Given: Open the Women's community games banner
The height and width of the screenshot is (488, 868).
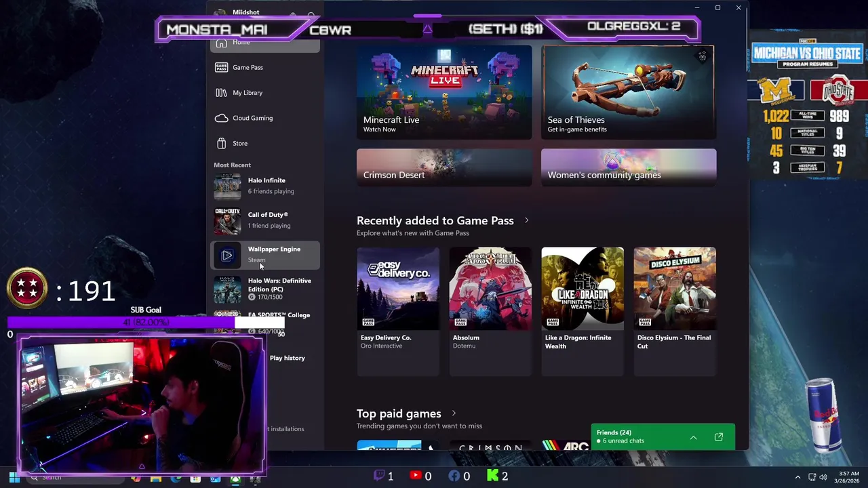Looking at the screenshot, I should 629,167.
